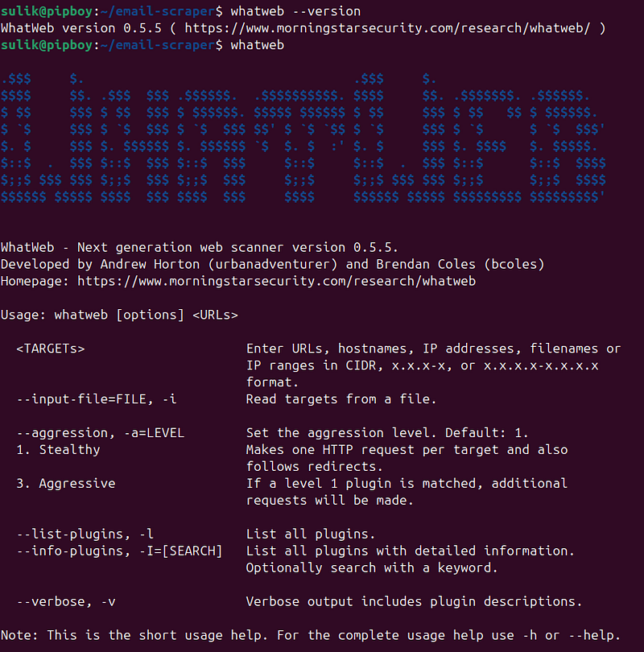Click the '3. Aggressive' level label
This screenshot has width=644, height=652.
click(x=66, y=484)
